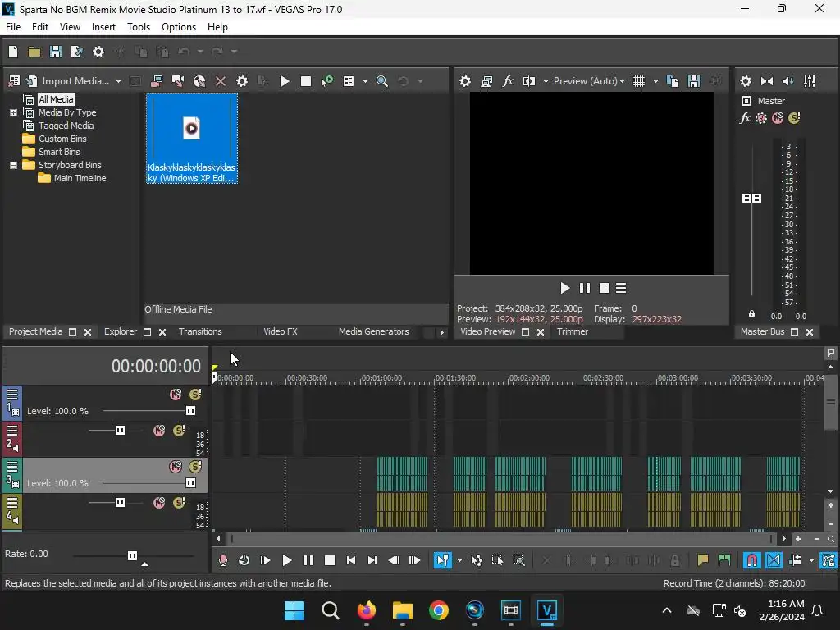
Task: Toggle Loop Playback in the transport bar
Action: [244, 560]
